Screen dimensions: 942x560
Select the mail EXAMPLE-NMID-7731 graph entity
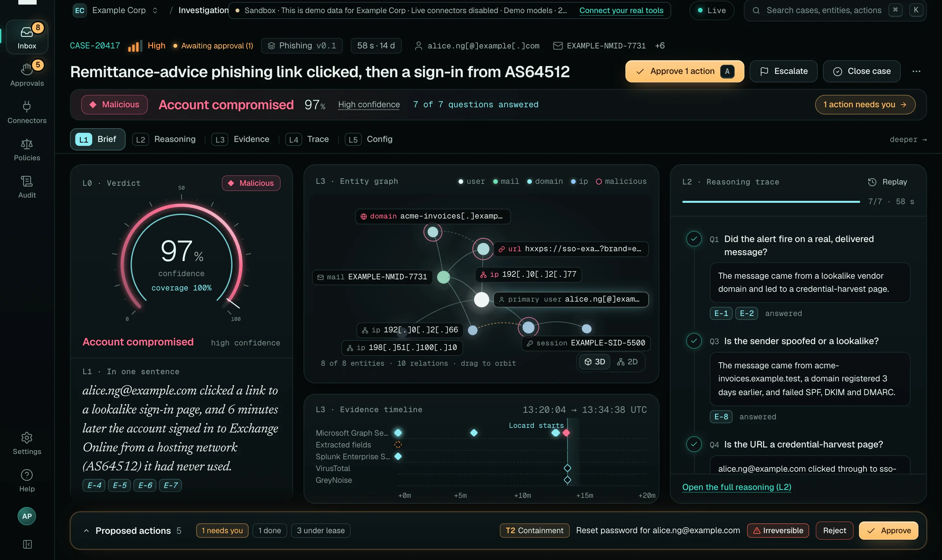[x=372, y=277]
